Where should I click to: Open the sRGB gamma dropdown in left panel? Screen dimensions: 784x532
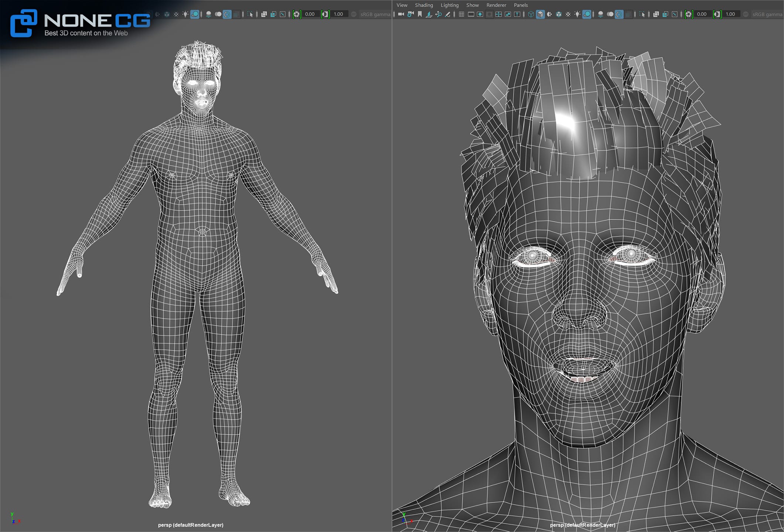click(x=375, y=14)
